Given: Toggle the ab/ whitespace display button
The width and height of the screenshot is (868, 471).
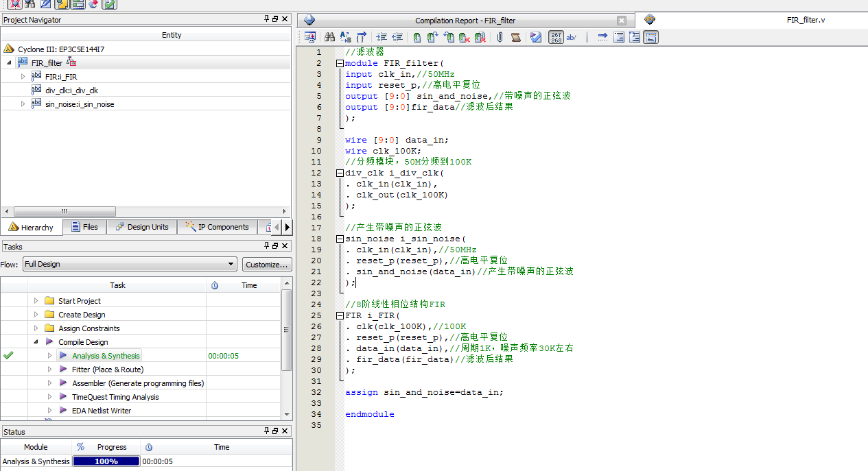Looking at the screenshot, I should 571,37.
